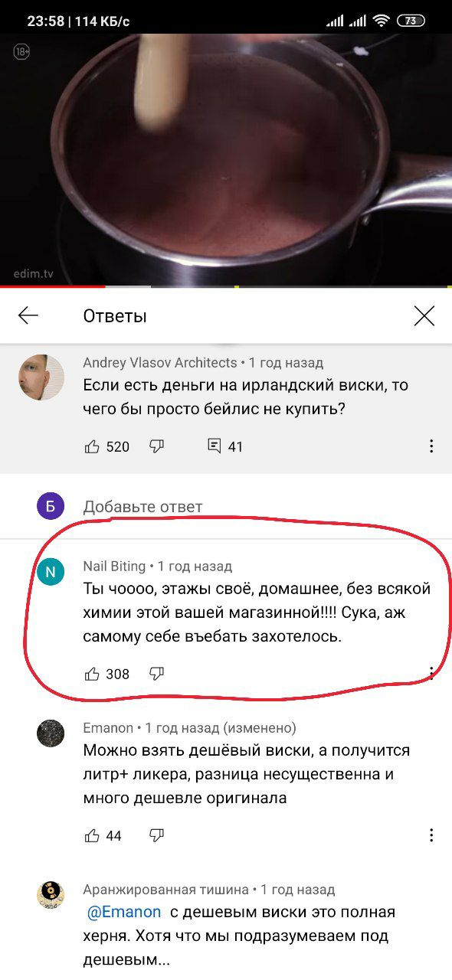This screenshot has height=980, width=452.
Task: Like Emanon's comment with 44 likes
Action: pyautogui.click(x=92, y=835)
